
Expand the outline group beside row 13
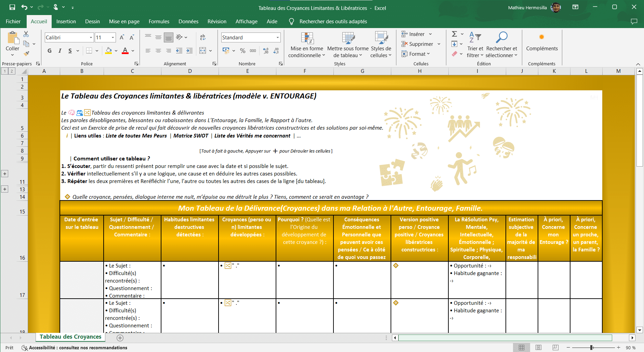tap(5, 189)
